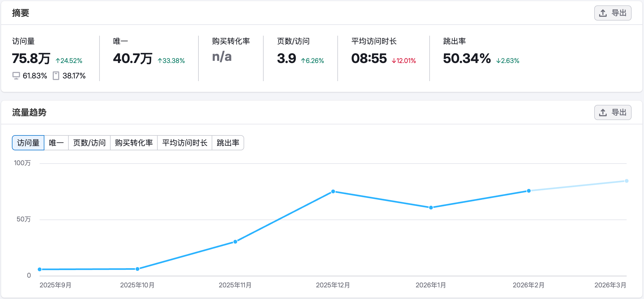This screenshot has height=299, width=644.
Task: Click the 2026年1月 x-axis label
Action: click(x=431, y=285)
